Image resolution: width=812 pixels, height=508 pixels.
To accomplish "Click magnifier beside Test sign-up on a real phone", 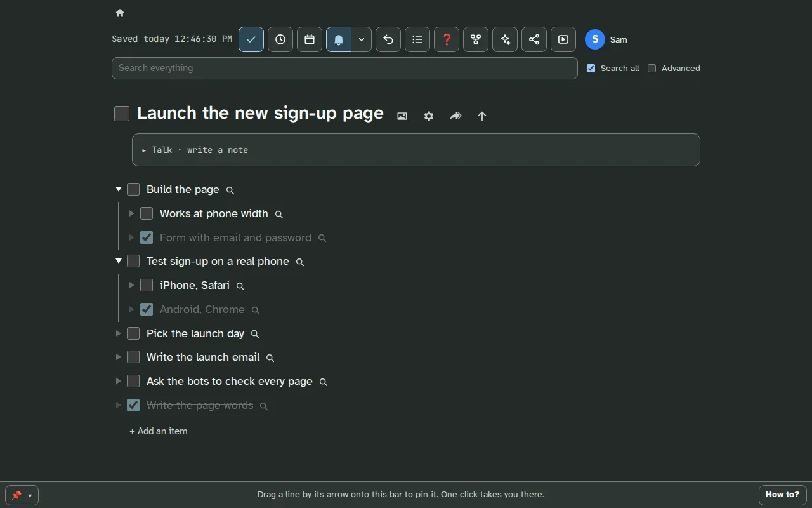I will click(x=300, y=262).
